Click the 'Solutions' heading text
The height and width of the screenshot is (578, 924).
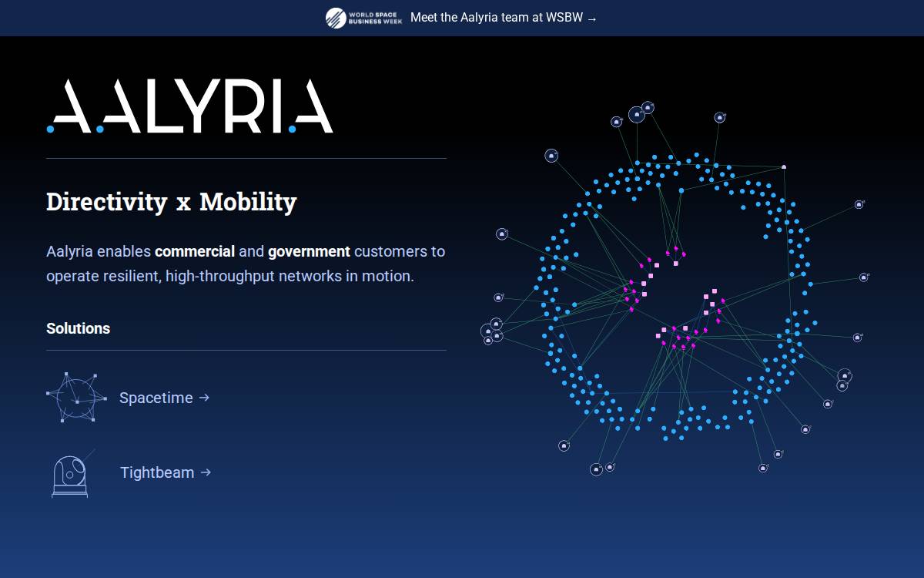click(x=78, y=328)
